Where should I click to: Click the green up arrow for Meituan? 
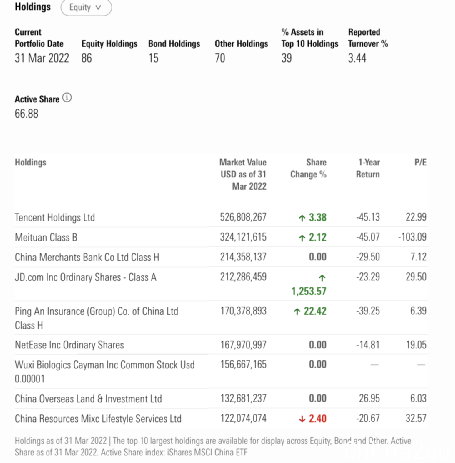click(x=302, y=238)
